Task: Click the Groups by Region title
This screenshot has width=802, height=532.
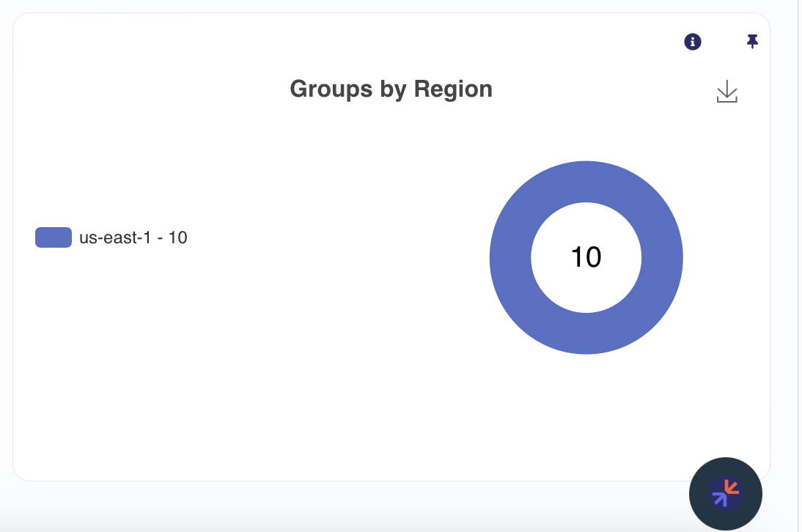Action: (x=391, y=89)
